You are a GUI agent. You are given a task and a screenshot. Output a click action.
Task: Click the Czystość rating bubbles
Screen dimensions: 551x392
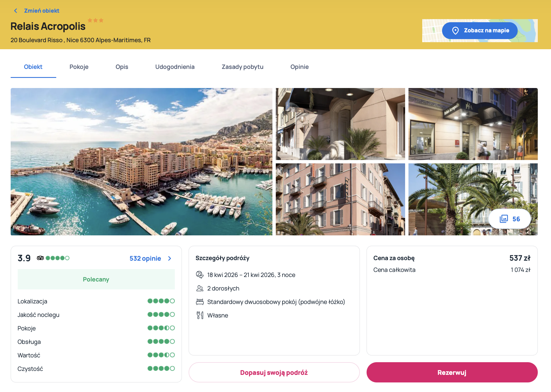point(161,368)
